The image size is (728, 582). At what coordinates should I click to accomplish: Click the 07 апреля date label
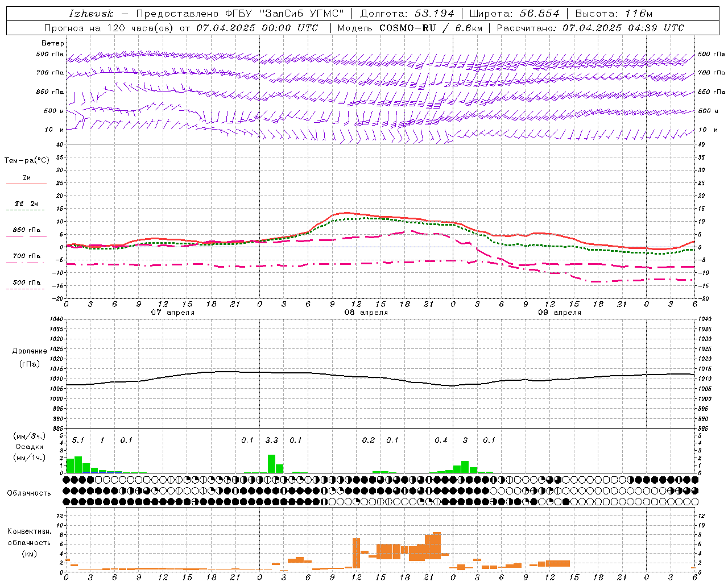pos(172,313)
